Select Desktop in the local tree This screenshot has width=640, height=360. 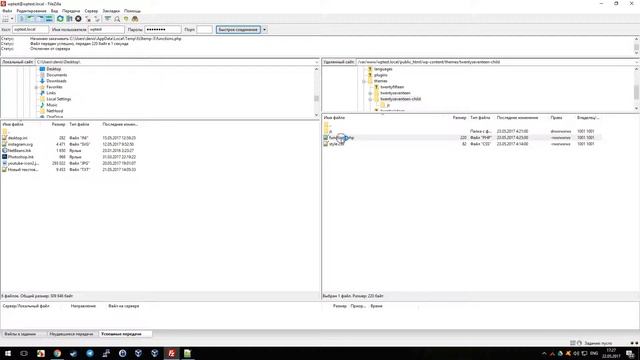coord(53,69)
